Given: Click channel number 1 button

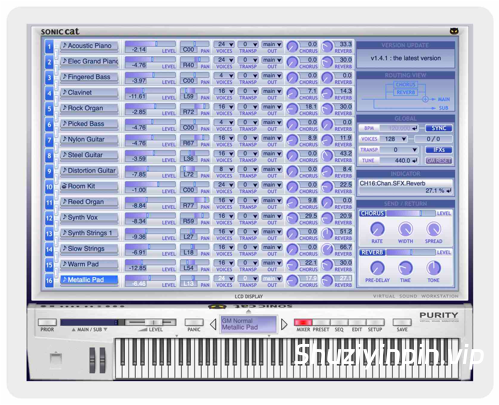Looking at the screenshot, I should (49, 47).
